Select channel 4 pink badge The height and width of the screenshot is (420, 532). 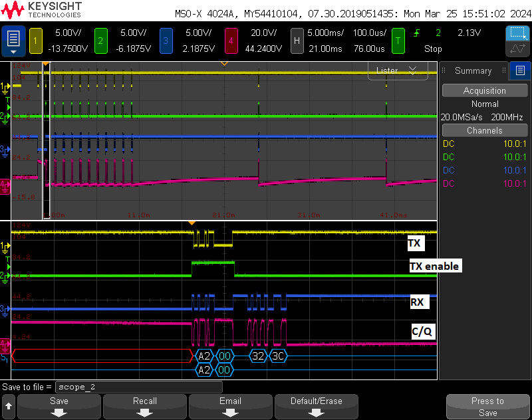click(231, 41)
